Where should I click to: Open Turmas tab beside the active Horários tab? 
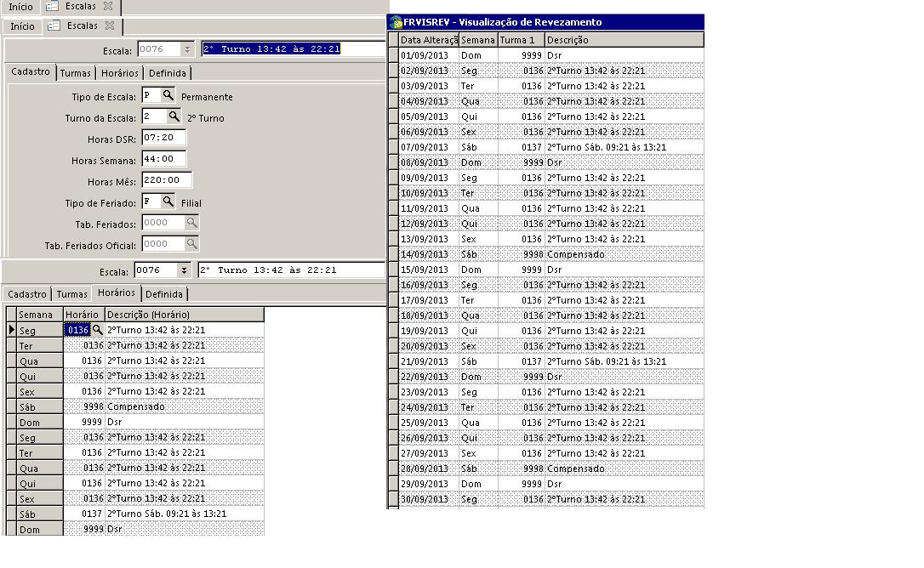click(x=72, y=294)
